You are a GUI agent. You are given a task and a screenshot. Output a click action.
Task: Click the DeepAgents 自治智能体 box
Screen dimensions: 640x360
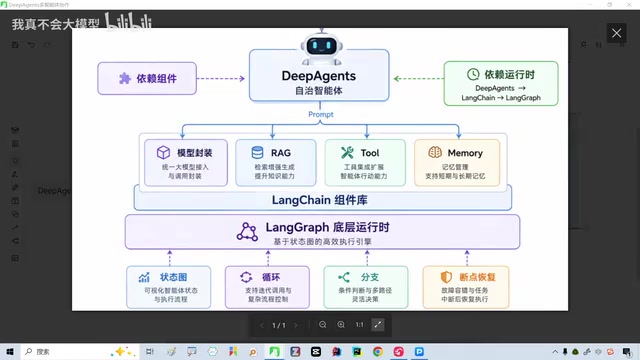click(319, 76)
